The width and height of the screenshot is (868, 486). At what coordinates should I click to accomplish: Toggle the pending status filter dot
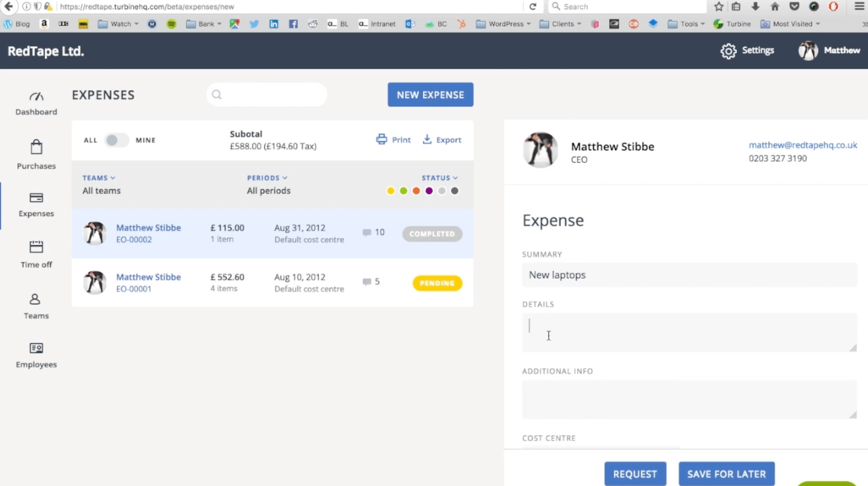[391, 190]
